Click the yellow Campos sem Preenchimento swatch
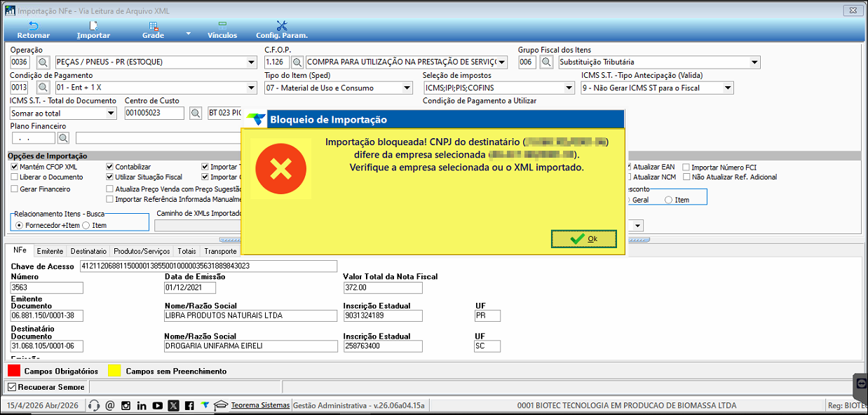Screen dimensions: 868x415 point(113,369)
